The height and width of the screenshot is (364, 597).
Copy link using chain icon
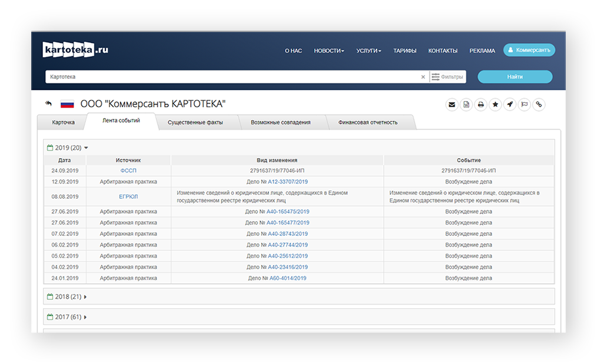click(x=539, y=104)
